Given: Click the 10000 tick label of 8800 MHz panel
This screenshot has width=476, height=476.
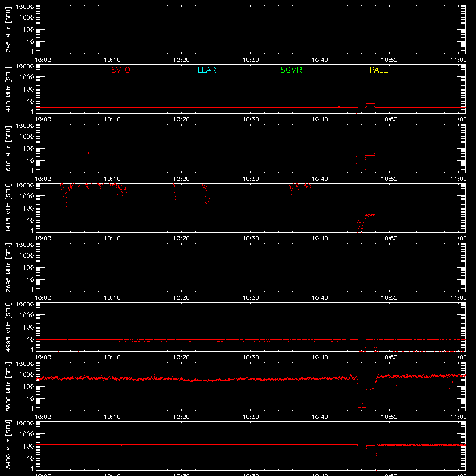Looking at the screenshot, I should 25,364.
